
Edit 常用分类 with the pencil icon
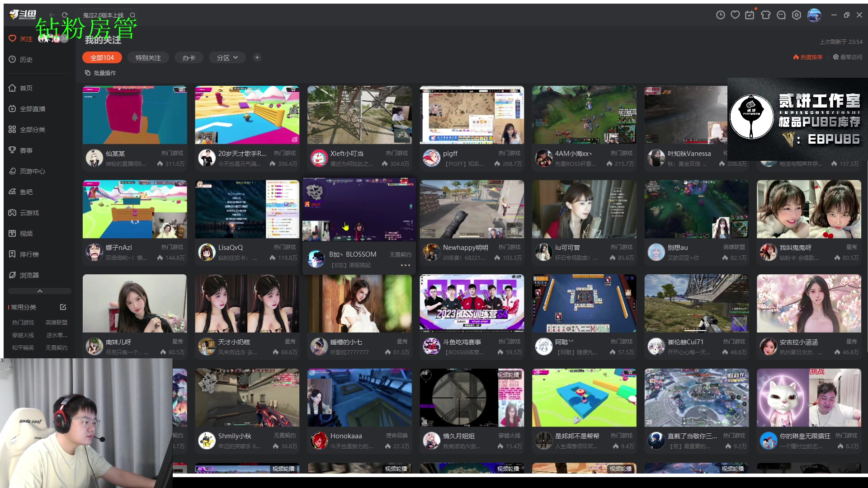[x=63, y=307]
